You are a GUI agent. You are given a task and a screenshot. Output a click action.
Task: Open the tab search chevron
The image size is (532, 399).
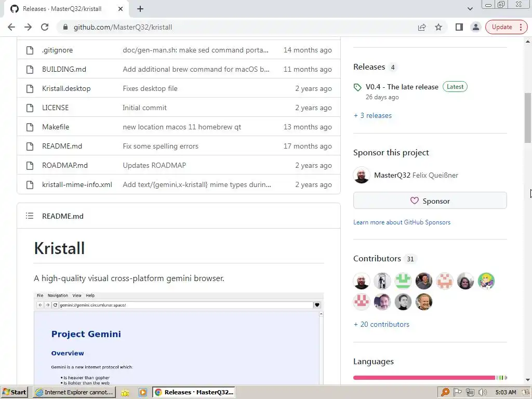pyautogui.click(x=470, y=9)
